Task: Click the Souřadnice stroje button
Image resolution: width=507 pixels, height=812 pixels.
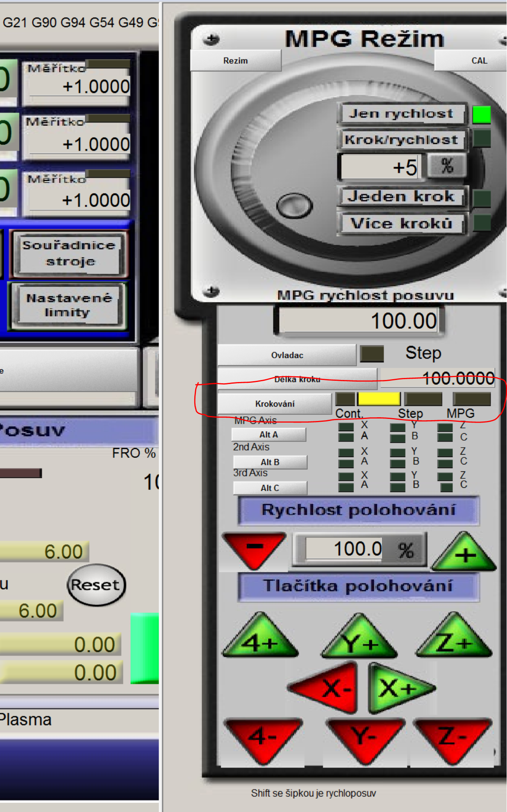Action: tap(69, 254)
